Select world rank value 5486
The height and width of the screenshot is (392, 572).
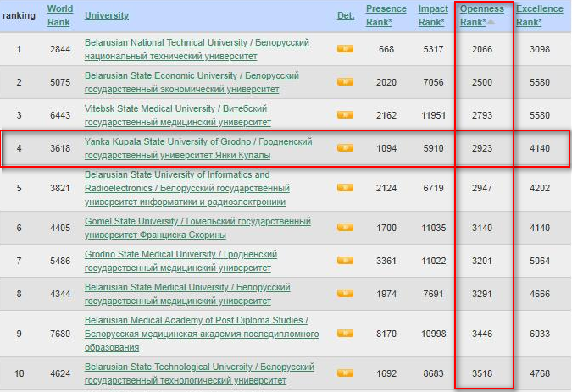coord(60,261)
